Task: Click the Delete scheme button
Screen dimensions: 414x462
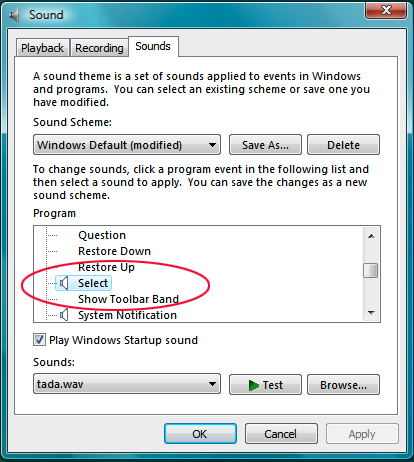Action: 343,145
